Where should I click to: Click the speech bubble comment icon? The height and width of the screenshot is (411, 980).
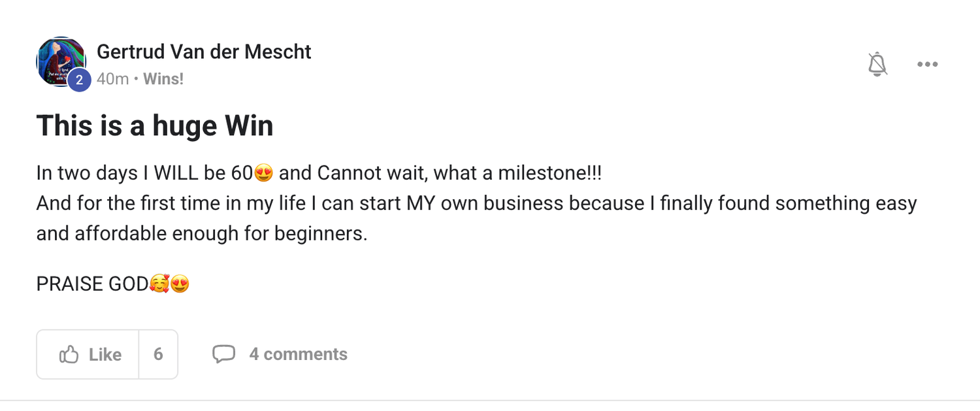tap(223, 354)
